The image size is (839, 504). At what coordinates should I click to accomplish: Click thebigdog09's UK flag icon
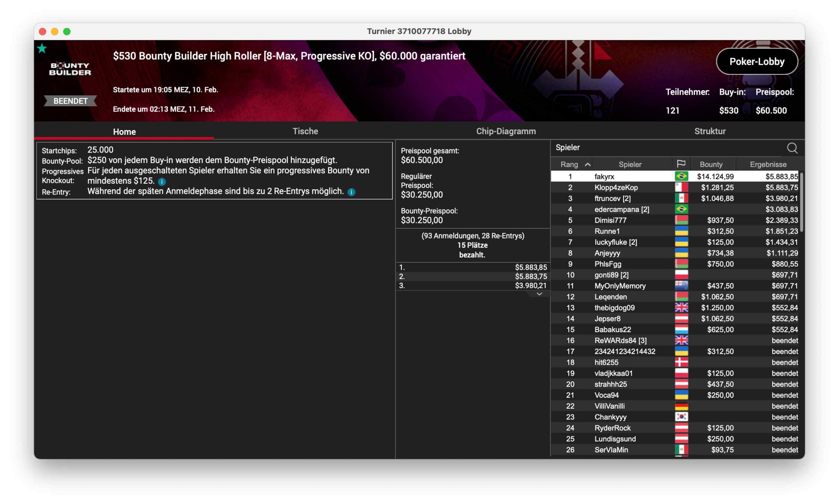coord(681,308)
